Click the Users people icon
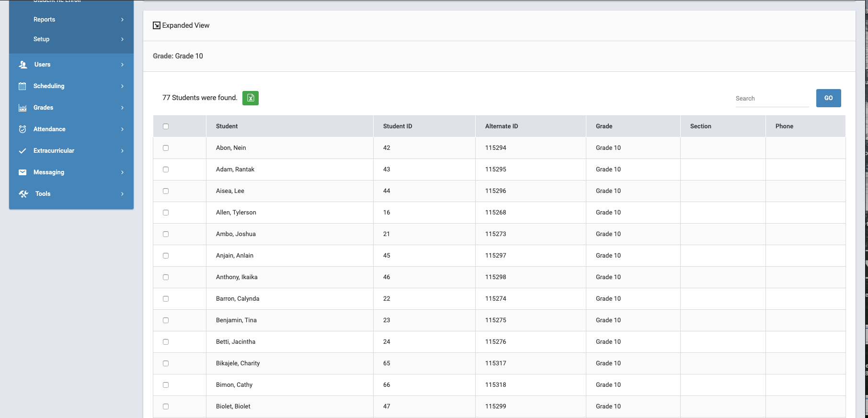This screenshot has height=418, width=868. pyautogui.click(x=23, y=65)
